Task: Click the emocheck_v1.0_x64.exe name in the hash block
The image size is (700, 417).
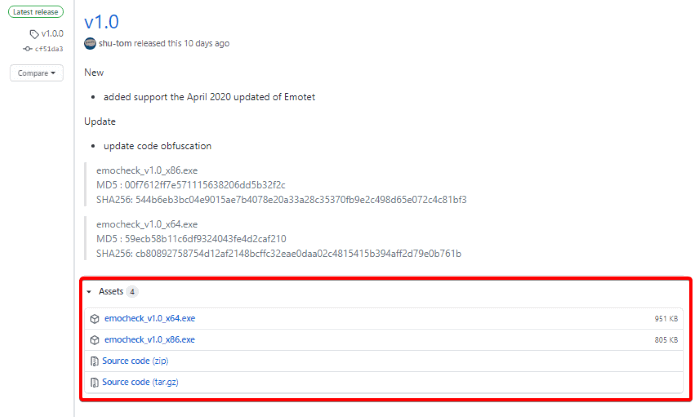Action: (x=147, y=224)
